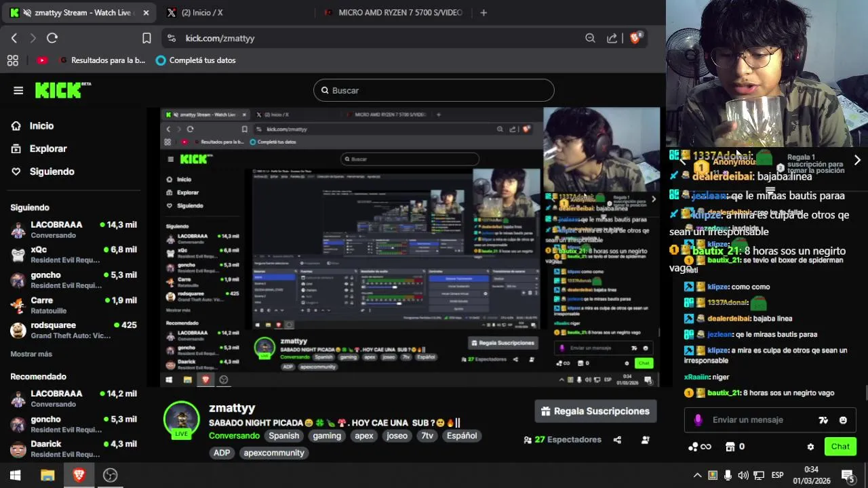The height and width of the screenshot is (488, 868).
Task: Open rodsquaree channel in sidebar
Action: [x=74, y=330]
